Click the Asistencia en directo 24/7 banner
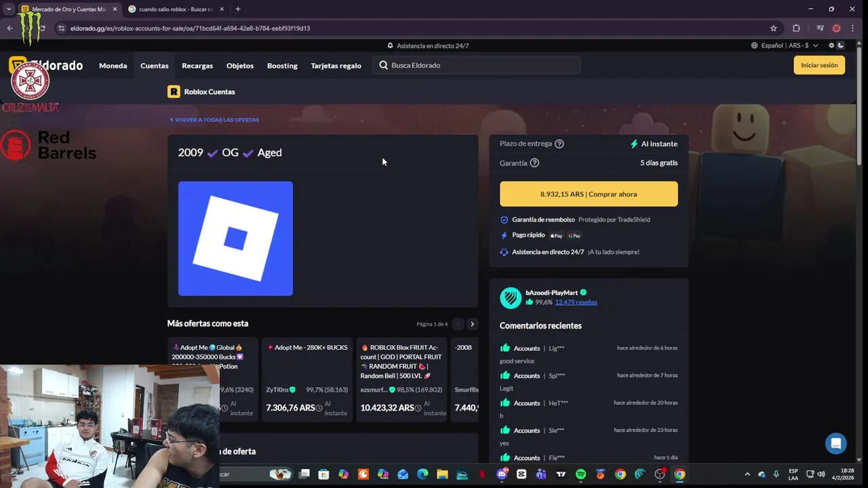This screenshot has width=868, height=488. point(428,45)
